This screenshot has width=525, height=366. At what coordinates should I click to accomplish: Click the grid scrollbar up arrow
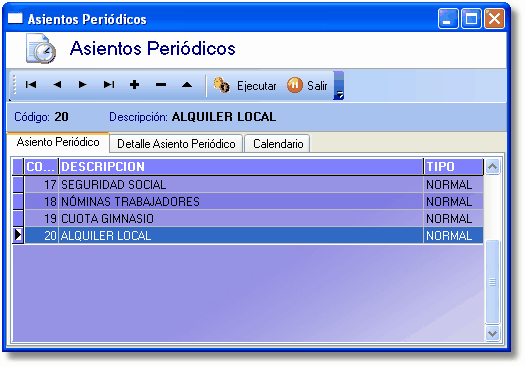492,166
